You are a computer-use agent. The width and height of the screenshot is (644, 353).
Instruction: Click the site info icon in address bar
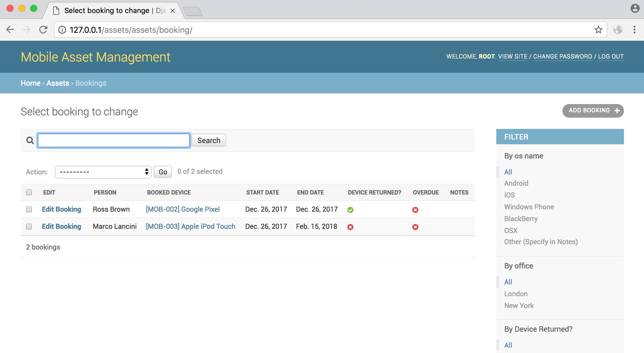tap(62, 30)
